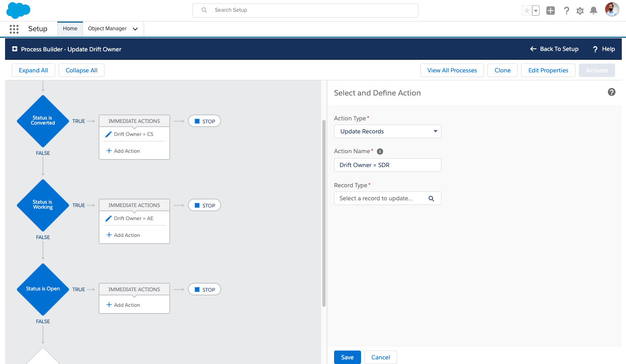
Task: Open the Process Builder Help link
Action: [x=604, y=49]
